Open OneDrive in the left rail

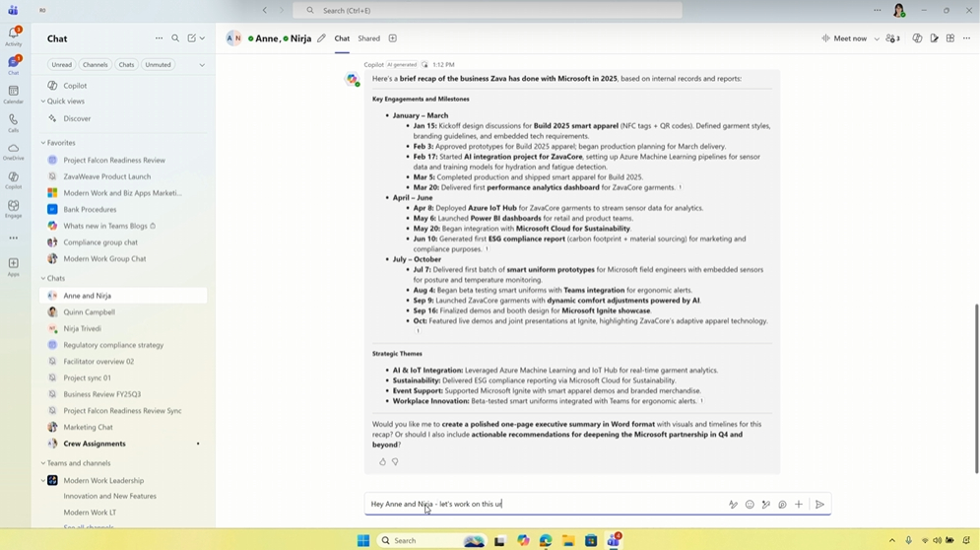[x=13, y=152]
